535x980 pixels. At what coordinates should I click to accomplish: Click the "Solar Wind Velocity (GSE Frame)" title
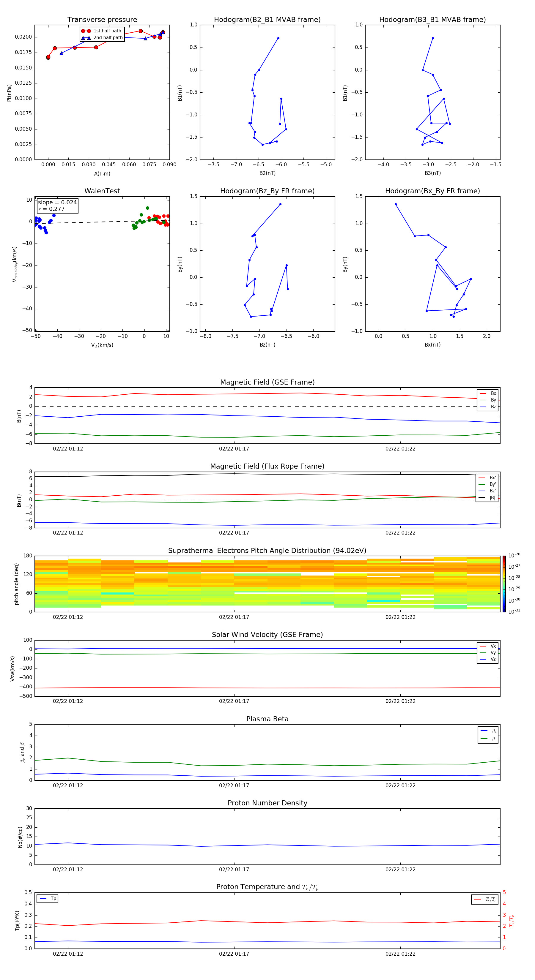267,635
